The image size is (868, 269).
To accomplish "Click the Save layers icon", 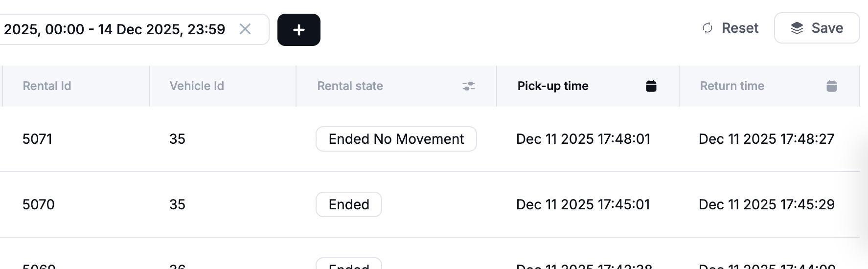I will click(x=797, y=28).
